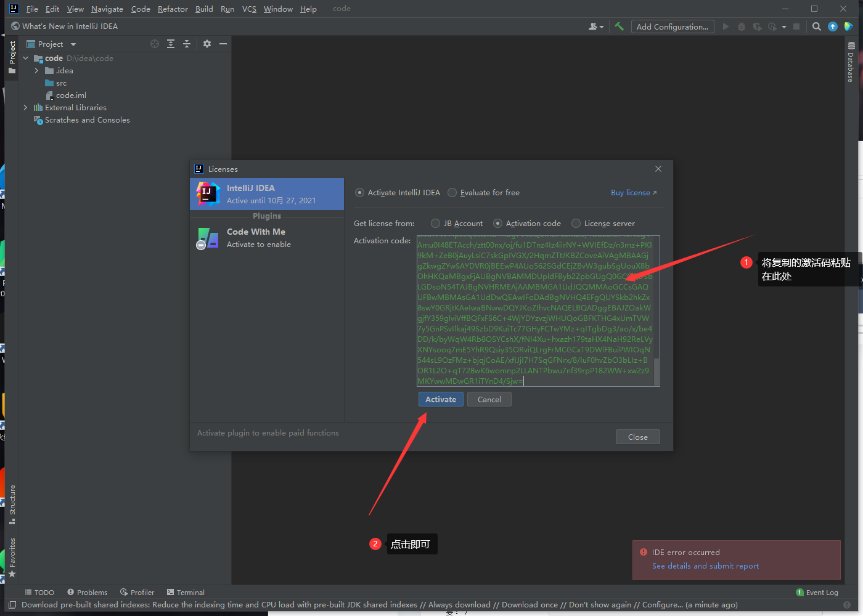Open the Navigate menu

point(107,9)
